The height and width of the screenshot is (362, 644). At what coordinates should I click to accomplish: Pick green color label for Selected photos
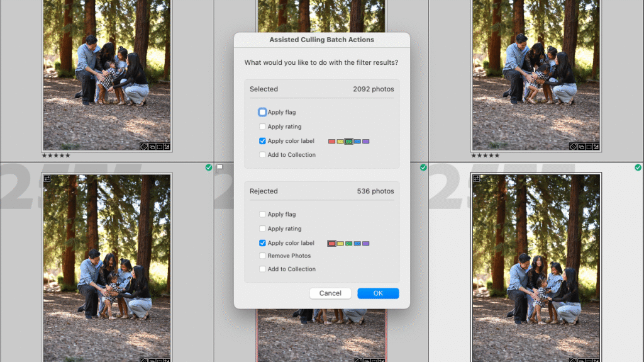(x=348, y=142)
